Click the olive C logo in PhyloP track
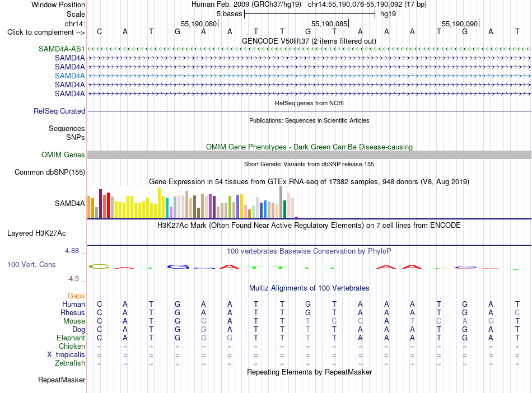 pyautogui.click(x=99, y=266)
